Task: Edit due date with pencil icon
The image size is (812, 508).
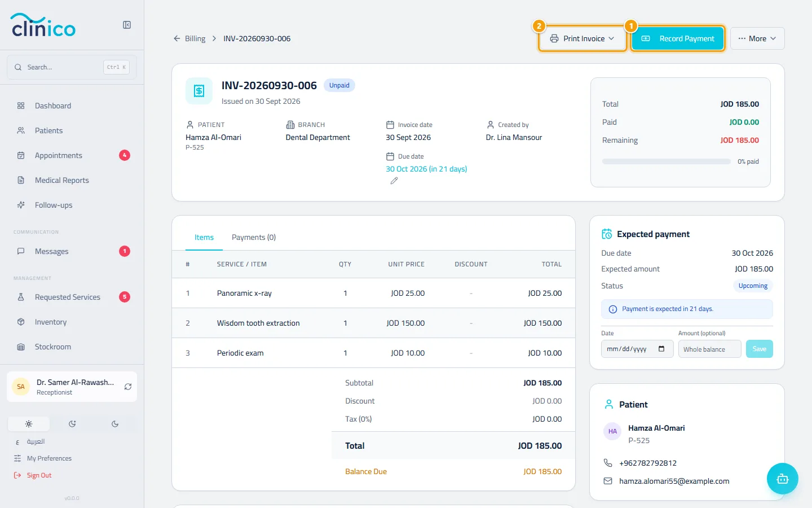Action: pyautogui.click(x=394, y=181)
